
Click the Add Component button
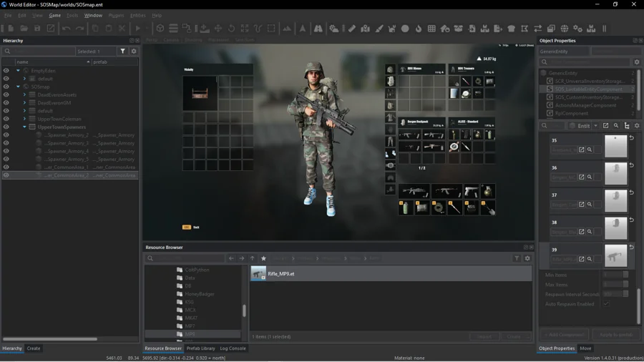pos(565,335)
